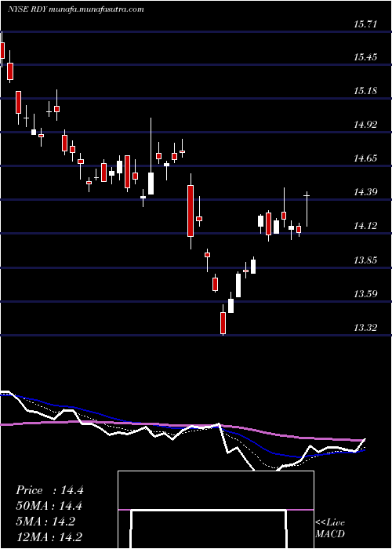Click the 13.32 price axis label
392x549 pixels.
(x=365, y=328)
